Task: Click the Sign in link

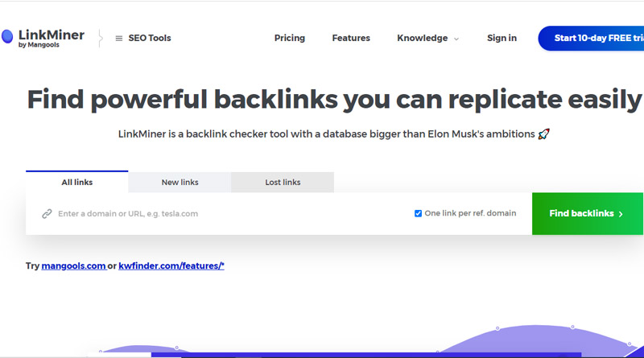Action: click(x=502, y=38)
